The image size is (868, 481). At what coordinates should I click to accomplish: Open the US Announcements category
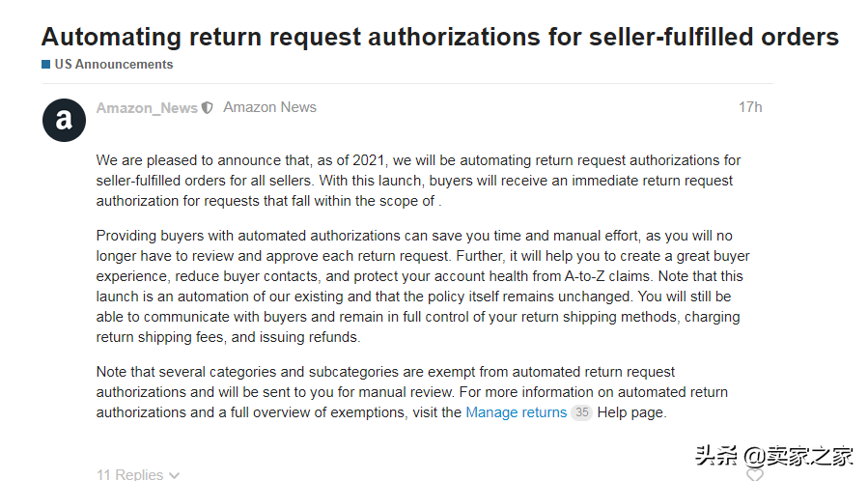pos(114,64)
